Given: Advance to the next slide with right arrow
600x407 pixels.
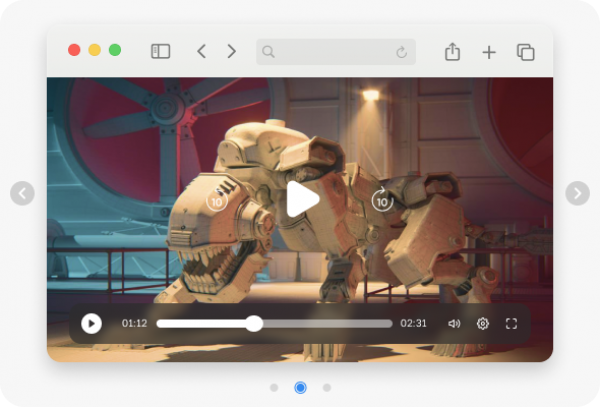Looking at the screenshot, I should click(577, 193).
